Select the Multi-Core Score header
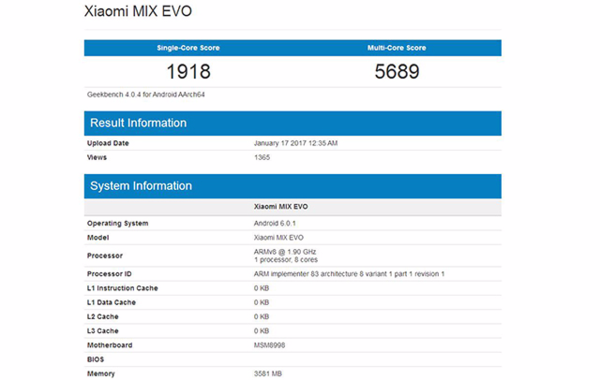Viewport: 600px width, 380px height. click(397, 48)
